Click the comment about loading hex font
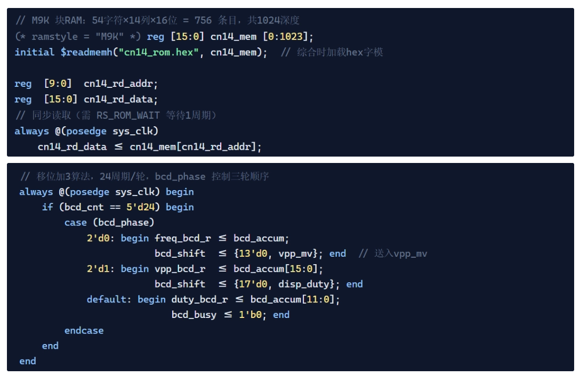Screen dimensions: 588x376 point(332,52)
